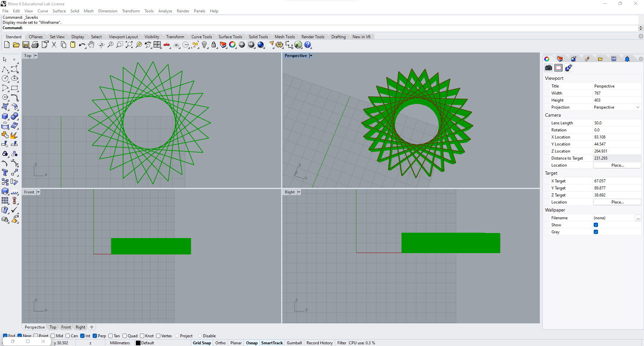Select the Box solid tool in sidebar
Viewport: 644px width, 346px height.
[5, 116]
